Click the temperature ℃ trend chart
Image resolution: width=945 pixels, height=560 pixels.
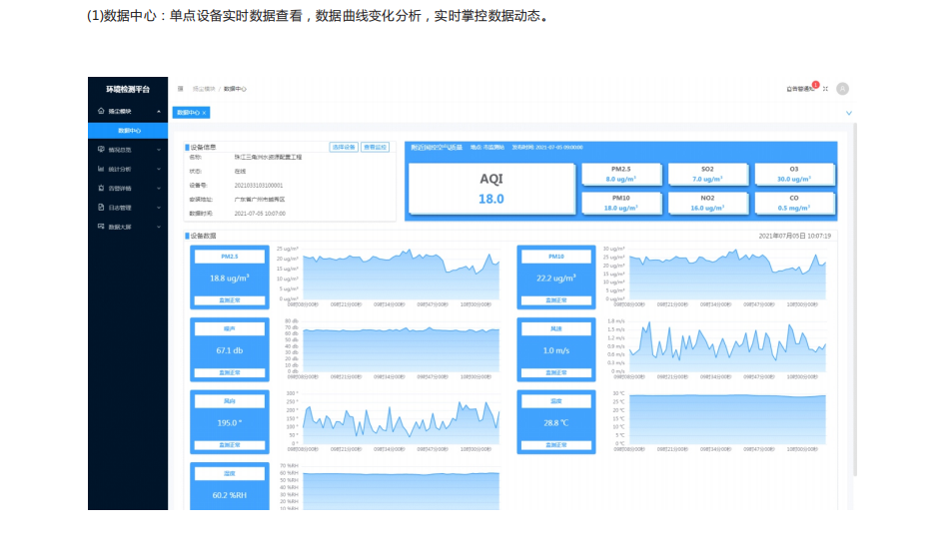727,419
